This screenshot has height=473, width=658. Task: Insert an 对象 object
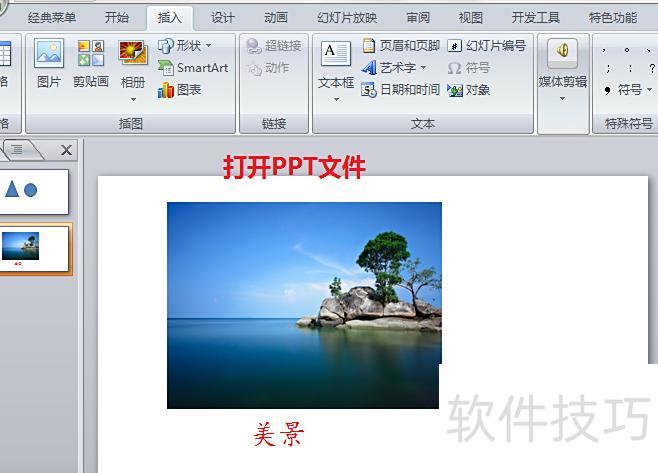coord(469,90)
